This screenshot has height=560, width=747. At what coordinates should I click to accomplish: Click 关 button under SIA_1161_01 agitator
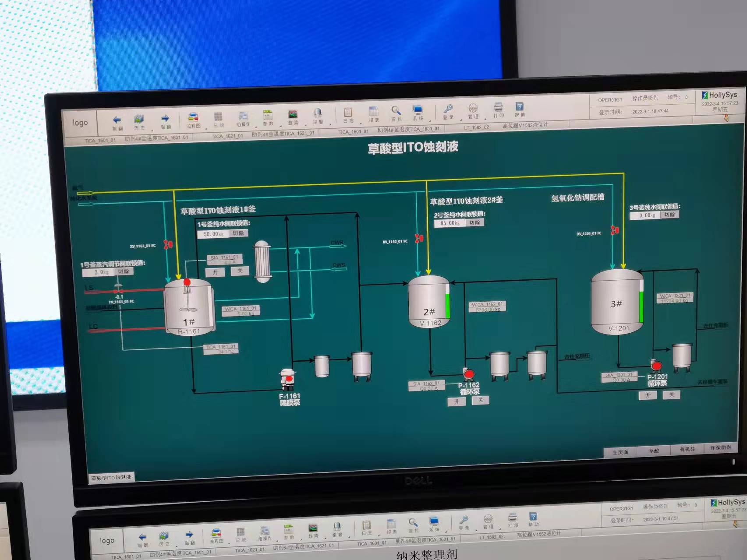click(x=240, y=271)
